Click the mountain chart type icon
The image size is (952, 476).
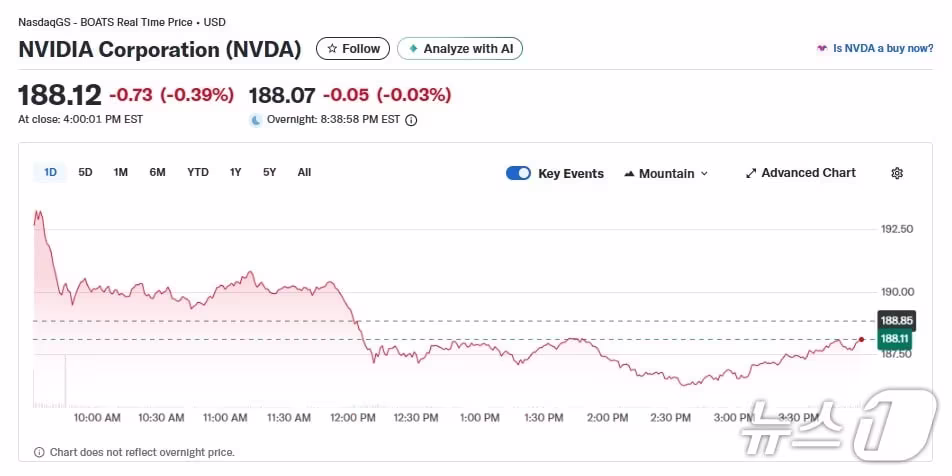629,173
